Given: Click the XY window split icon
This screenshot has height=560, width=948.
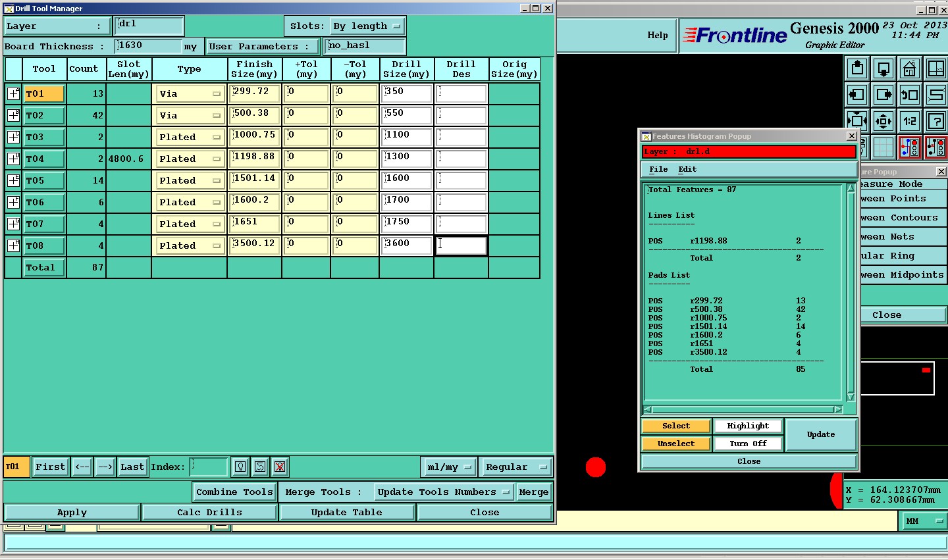Looking at the screenshot, I should (x=935, y=68).
